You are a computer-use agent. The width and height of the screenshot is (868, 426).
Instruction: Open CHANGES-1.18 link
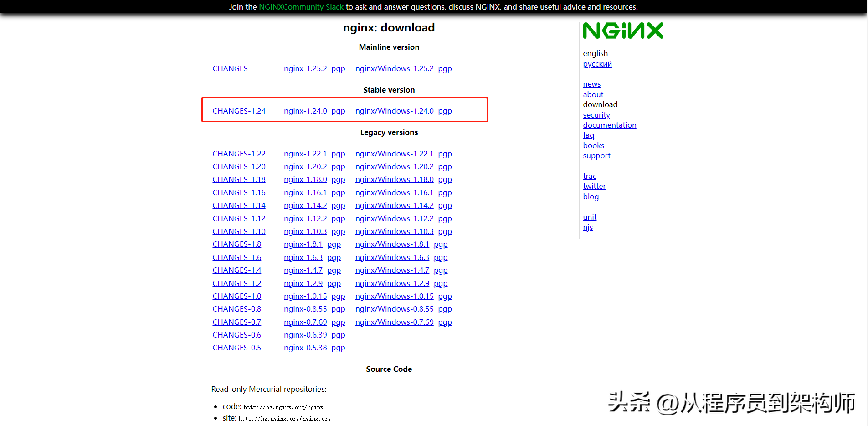click(x=239, y=179)
